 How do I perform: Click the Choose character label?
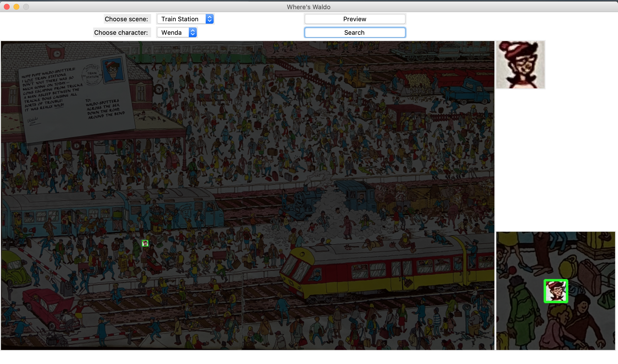click(x=121, y=33)
